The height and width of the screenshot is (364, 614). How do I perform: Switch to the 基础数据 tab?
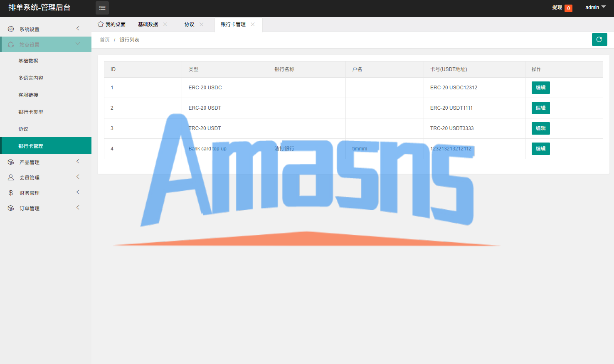click(x=148, y=25)
